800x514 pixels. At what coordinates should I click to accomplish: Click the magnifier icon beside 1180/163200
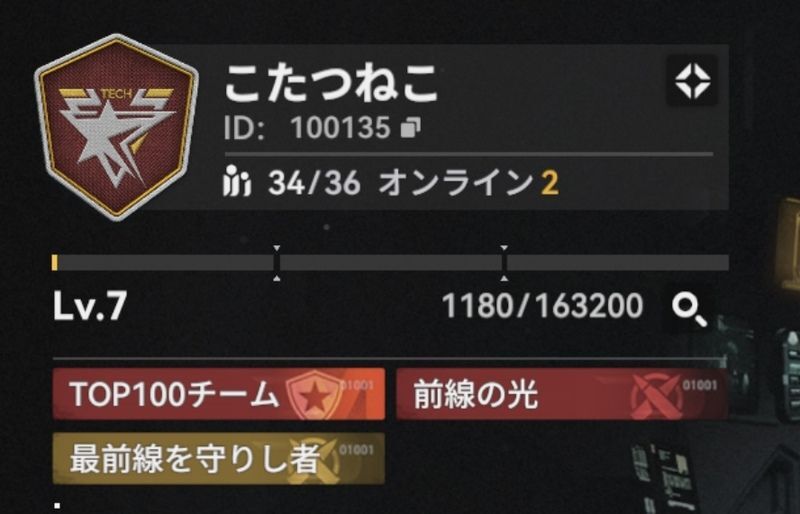[689, 309]
